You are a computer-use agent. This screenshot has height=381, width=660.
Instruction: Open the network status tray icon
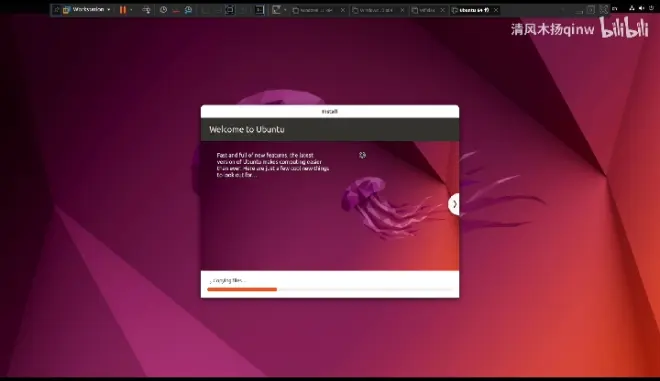coord(632,8)
